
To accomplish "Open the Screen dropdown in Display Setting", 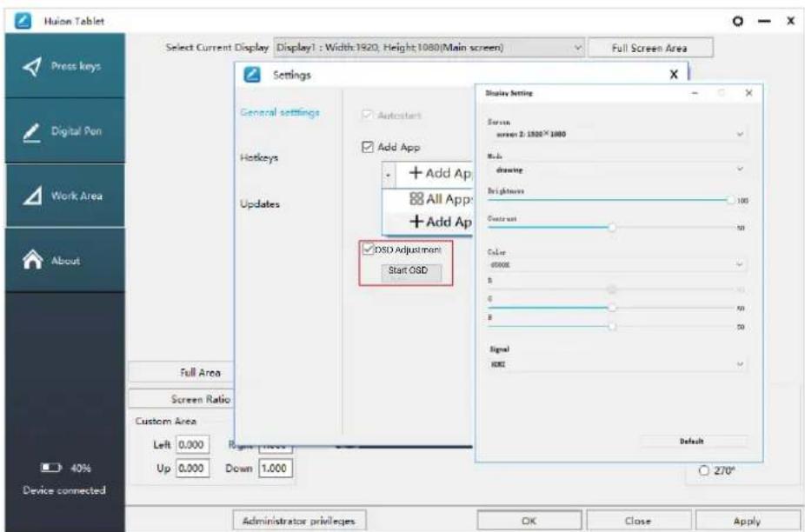I will click(x=616, y=134).
